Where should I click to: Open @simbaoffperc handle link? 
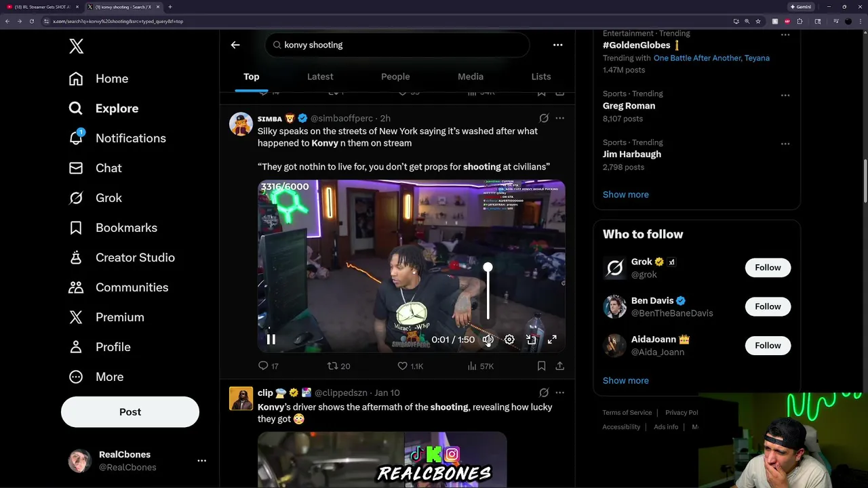pos(342,119)
